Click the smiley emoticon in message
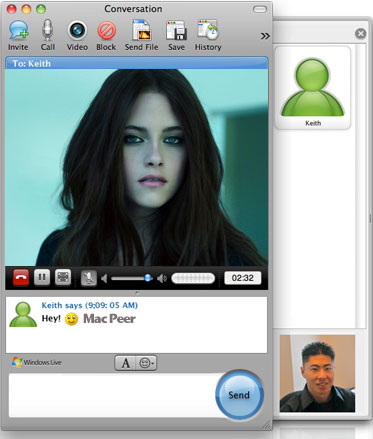This screenshot has width=373, height=439. (71, 319)
